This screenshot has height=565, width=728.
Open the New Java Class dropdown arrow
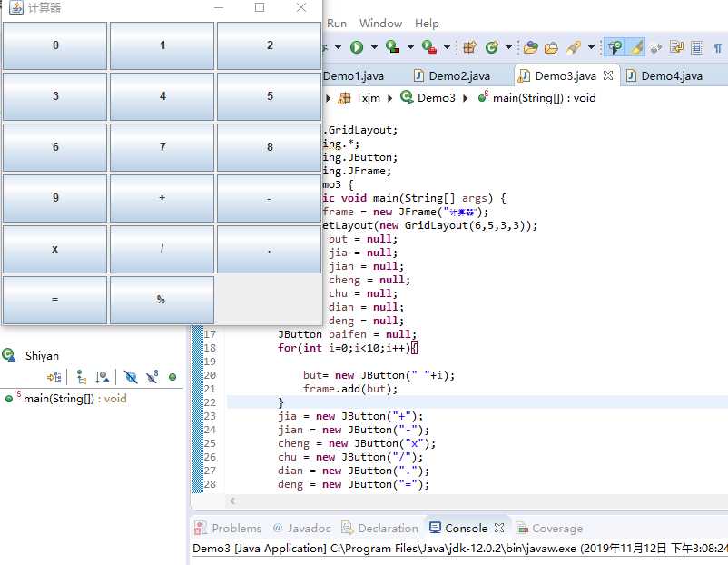508,47
